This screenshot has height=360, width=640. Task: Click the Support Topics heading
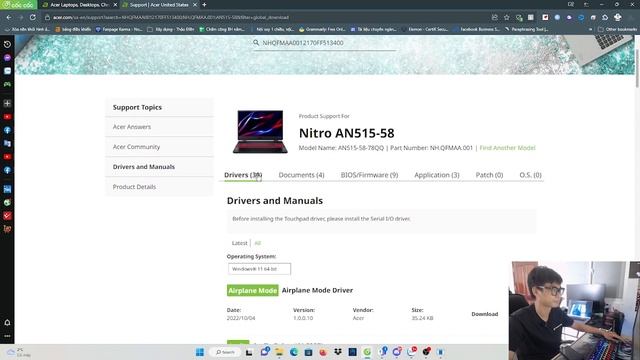pyautogui.click(x=137, y=107)
